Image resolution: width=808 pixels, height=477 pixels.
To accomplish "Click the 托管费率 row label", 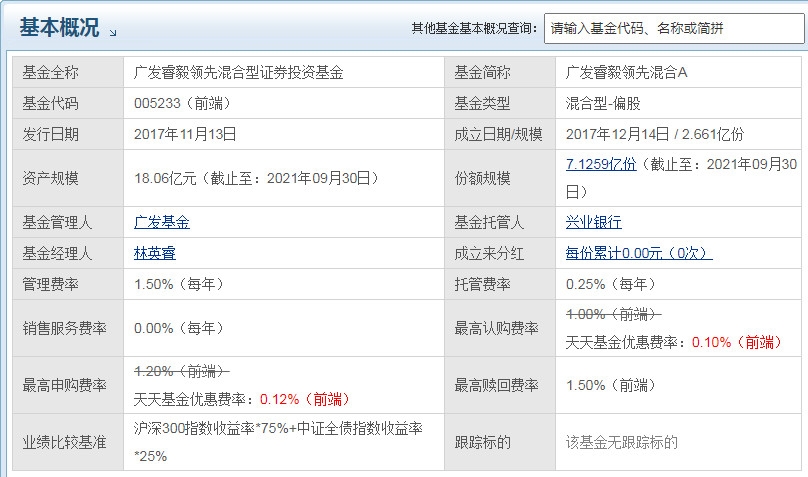I will [482, 284].
